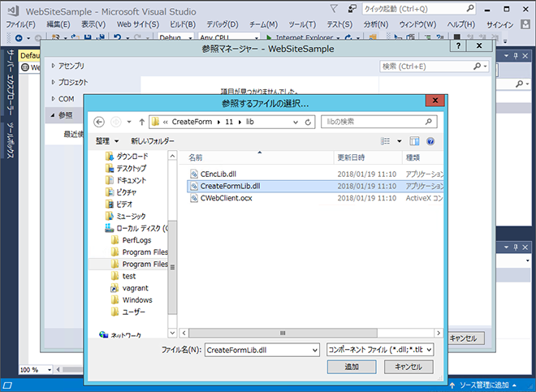Click the 追加 button
The width and height of the screenshot is (536, 392).
pos(352,367)
